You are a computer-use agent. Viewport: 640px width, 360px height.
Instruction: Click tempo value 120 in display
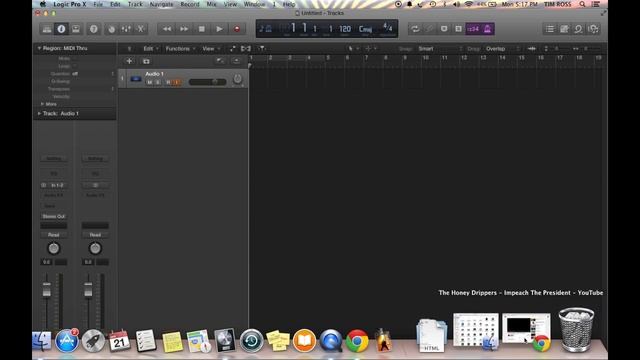click(x=345, y=29)
